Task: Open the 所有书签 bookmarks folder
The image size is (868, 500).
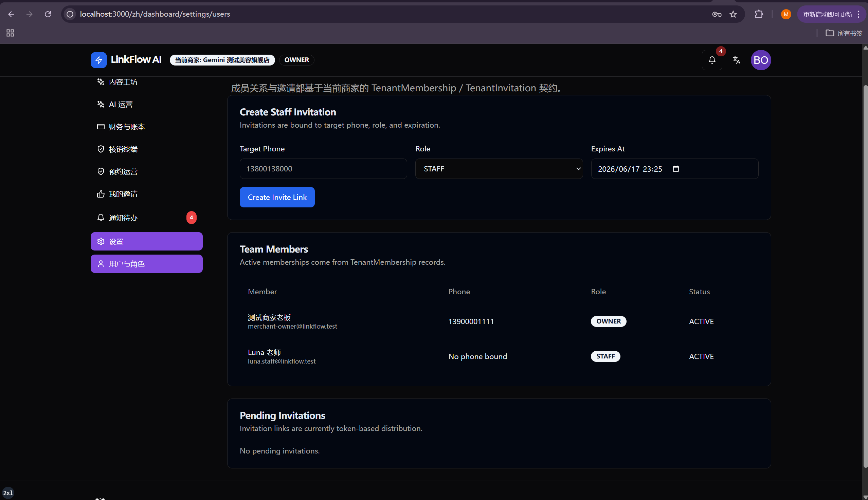Action: coord(844,33)
